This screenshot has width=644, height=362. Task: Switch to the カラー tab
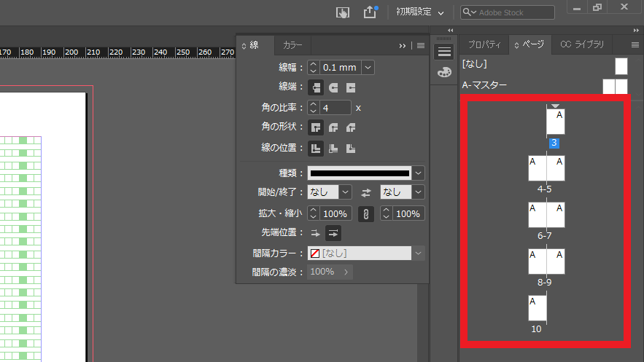point(292,45)
